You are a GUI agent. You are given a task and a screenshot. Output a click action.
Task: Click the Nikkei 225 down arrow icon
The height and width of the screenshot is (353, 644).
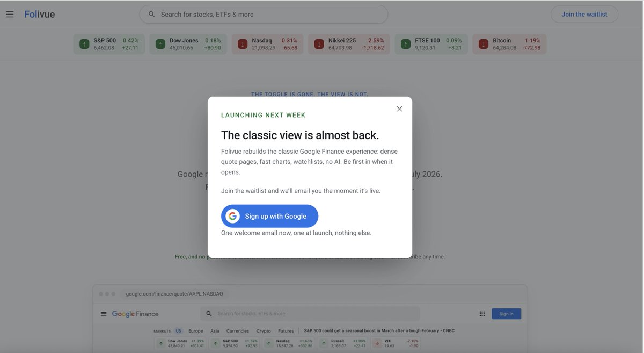(x=319, y=44)
